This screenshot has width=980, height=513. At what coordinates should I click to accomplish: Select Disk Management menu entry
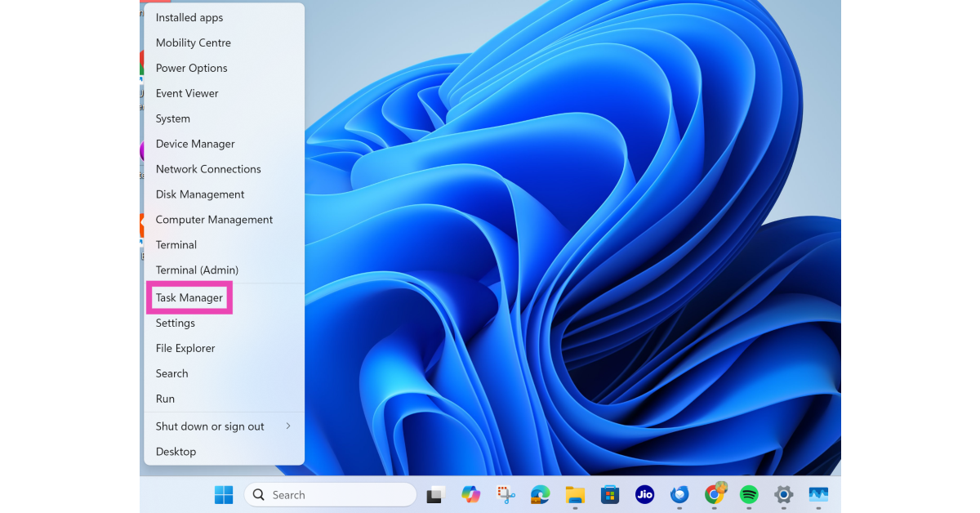200,194
